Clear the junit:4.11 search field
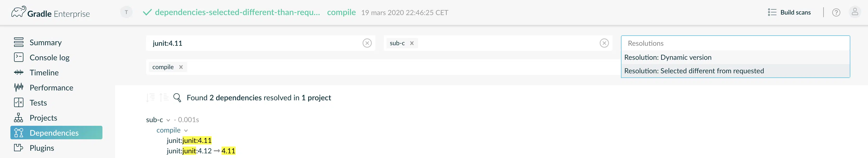 point(367,43)
